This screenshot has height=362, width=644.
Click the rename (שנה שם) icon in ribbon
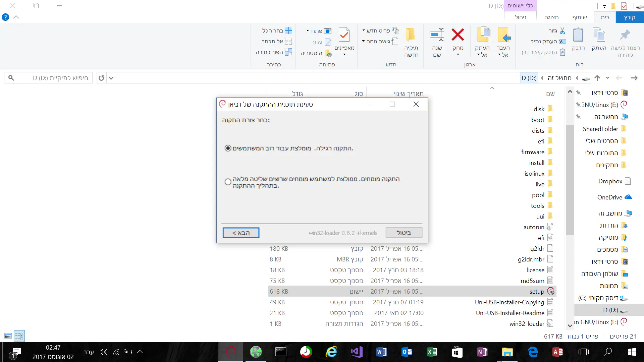(437, 35)
